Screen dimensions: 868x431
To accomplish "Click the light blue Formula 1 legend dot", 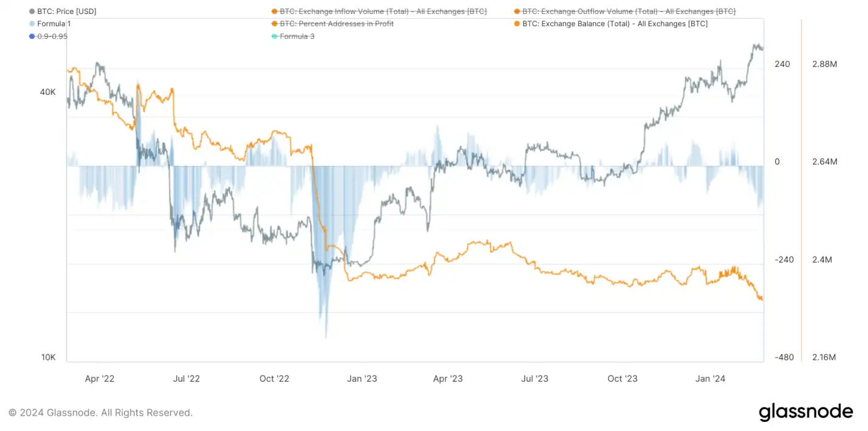I will click(x=32, y=24).
